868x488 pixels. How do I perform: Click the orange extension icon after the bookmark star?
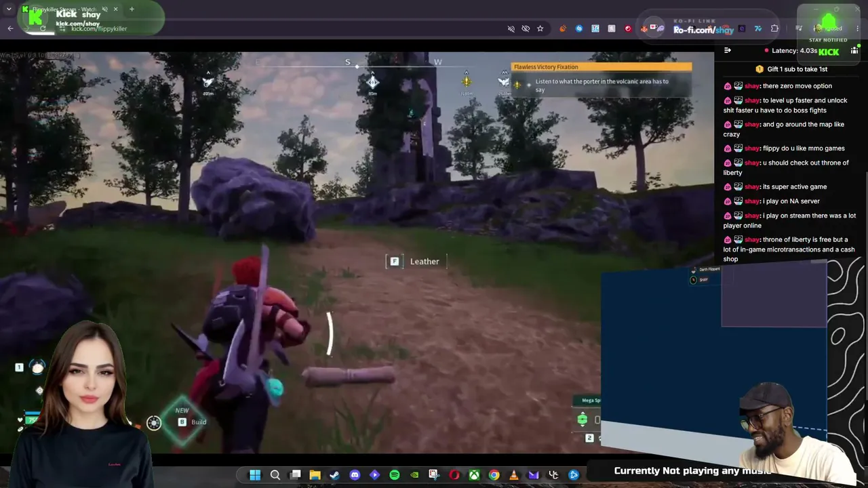[x=562, y=28]
